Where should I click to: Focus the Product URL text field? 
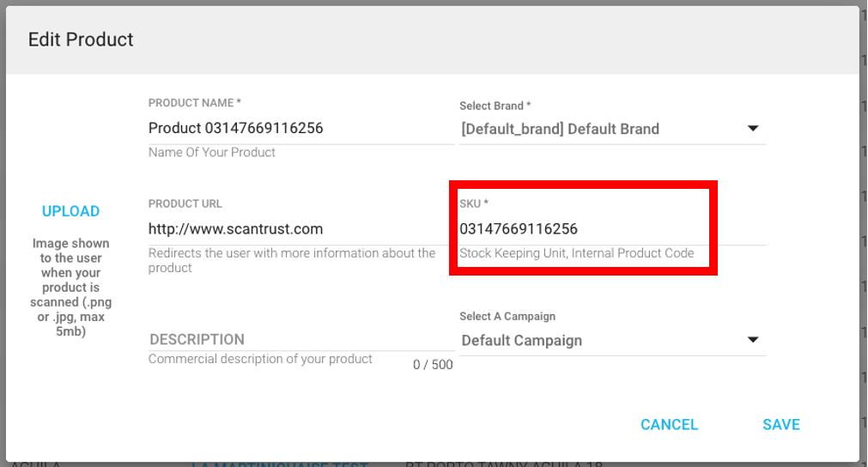pyautogui.click(x=300, y=229)
